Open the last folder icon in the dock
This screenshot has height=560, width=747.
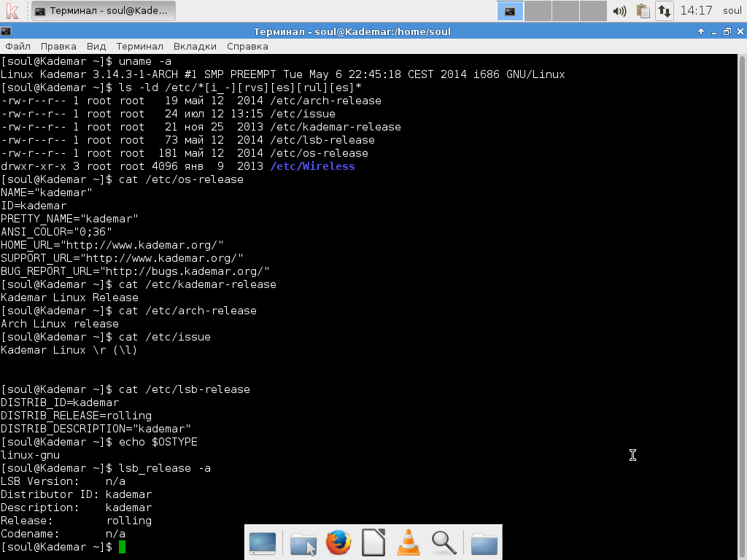484,543
